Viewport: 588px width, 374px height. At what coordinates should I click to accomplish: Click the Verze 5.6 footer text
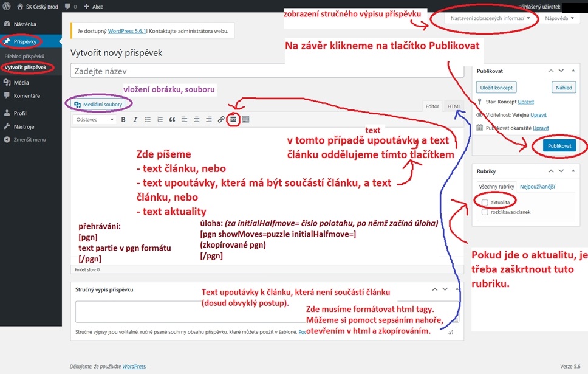tap(570, 367)
